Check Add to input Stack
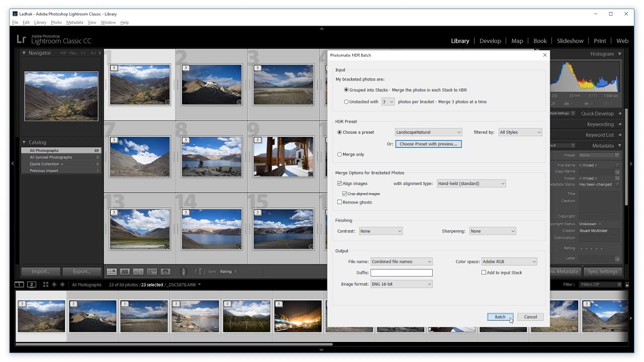The image size is (644, 362). pos(484,273)
